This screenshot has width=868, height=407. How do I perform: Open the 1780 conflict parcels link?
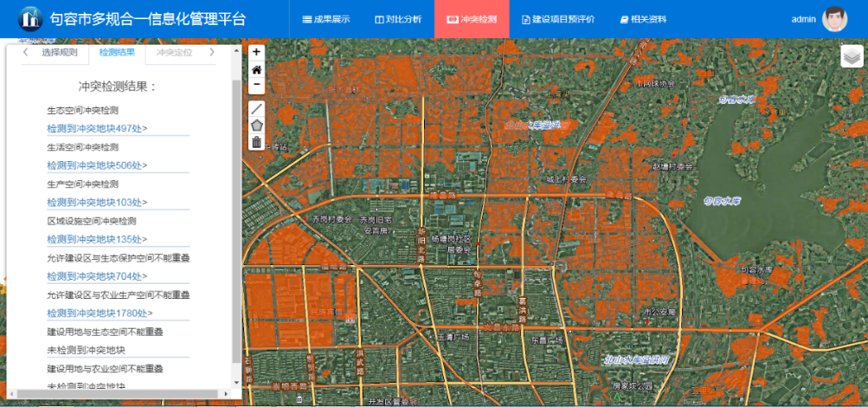100,313
